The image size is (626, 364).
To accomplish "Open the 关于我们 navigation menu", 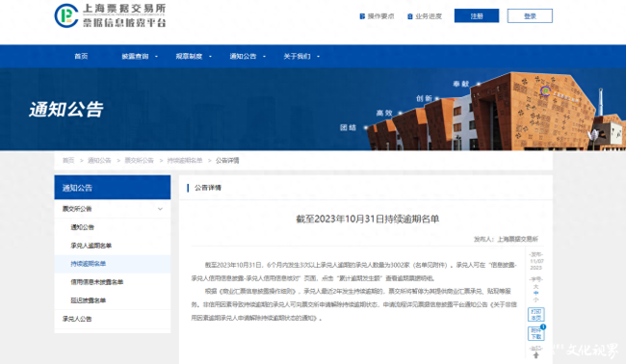I will tap(297, 56).
